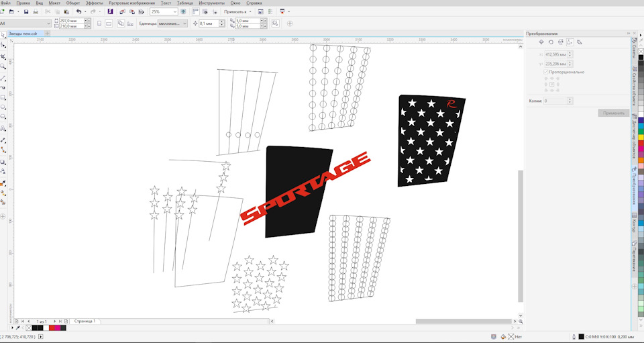Click the Export icon in toolbar

pyautogui.click(x=132, y=11)
